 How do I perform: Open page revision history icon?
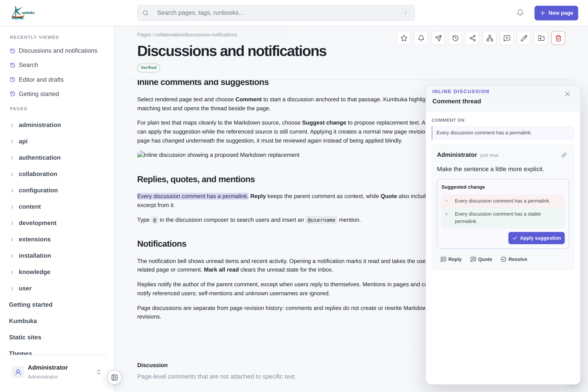coord(455,38)
